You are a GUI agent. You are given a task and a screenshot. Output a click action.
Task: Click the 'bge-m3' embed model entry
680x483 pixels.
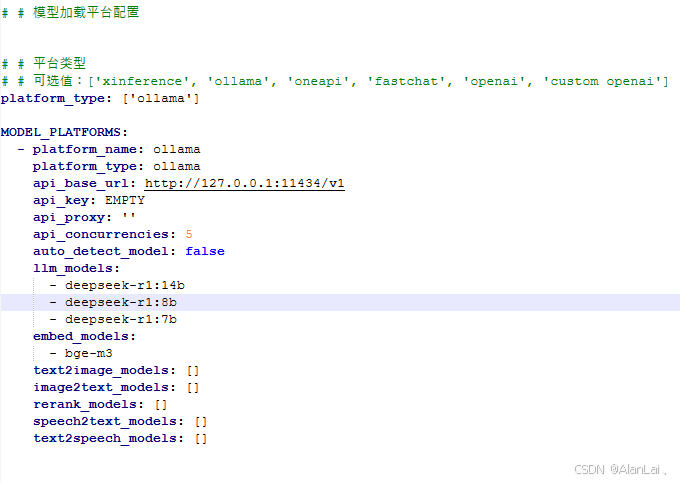[x=88, y=353]
